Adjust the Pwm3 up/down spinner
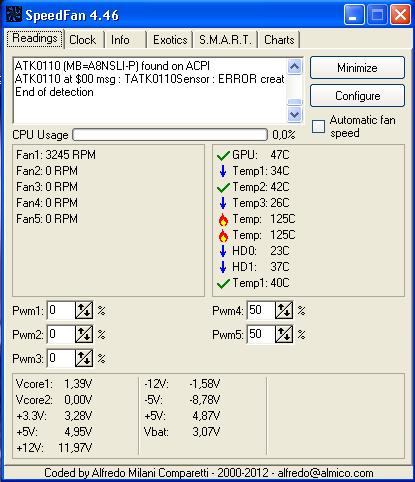The width and height of the screenshot is (415, 482). pyautogui.click(x=84, y=358)
